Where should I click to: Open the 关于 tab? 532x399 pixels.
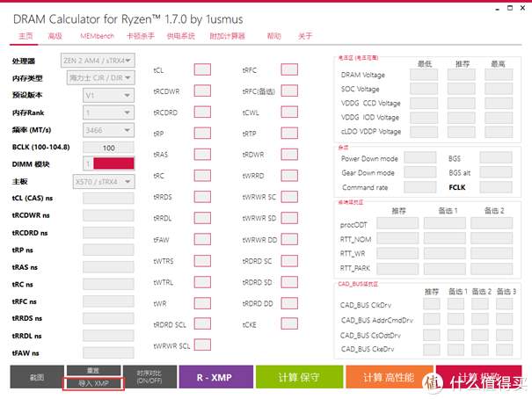click(x=305, y=36)
